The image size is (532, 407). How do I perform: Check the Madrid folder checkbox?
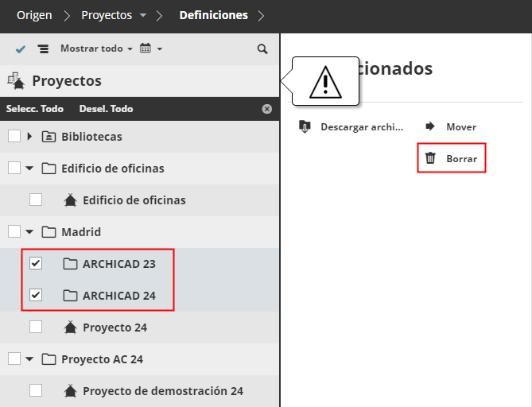point(14,231)
